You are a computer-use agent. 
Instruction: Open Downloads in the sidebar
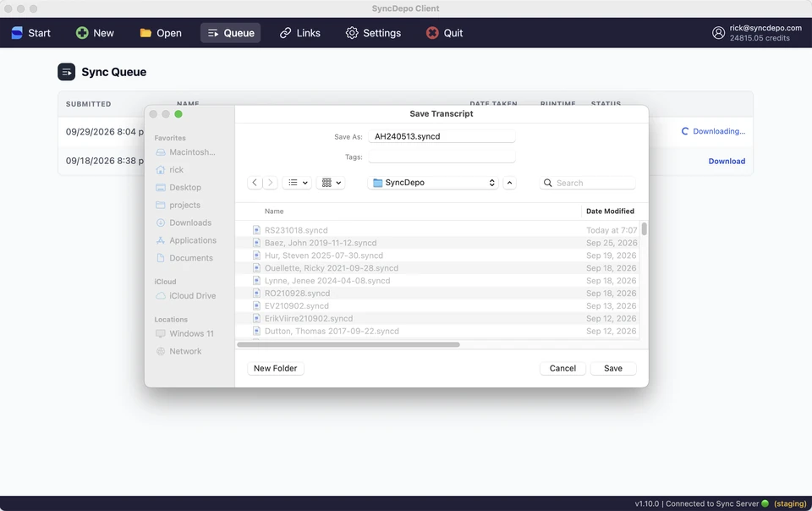tap(185, 223)
